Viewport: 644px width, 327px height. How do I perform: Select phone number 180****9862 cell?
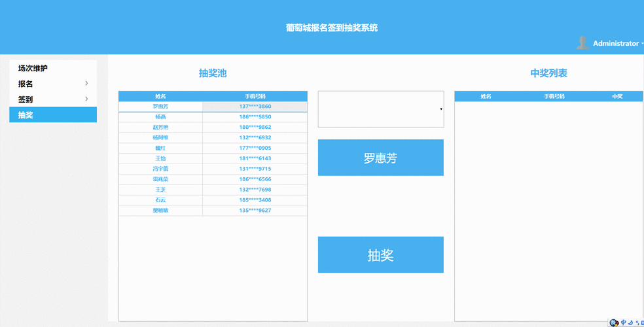coord(255,128)
